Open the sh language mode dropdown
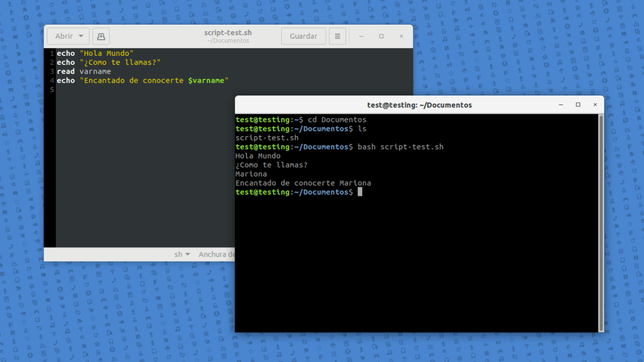The width and height of the screenshot is (644, 362). [182, 254]
